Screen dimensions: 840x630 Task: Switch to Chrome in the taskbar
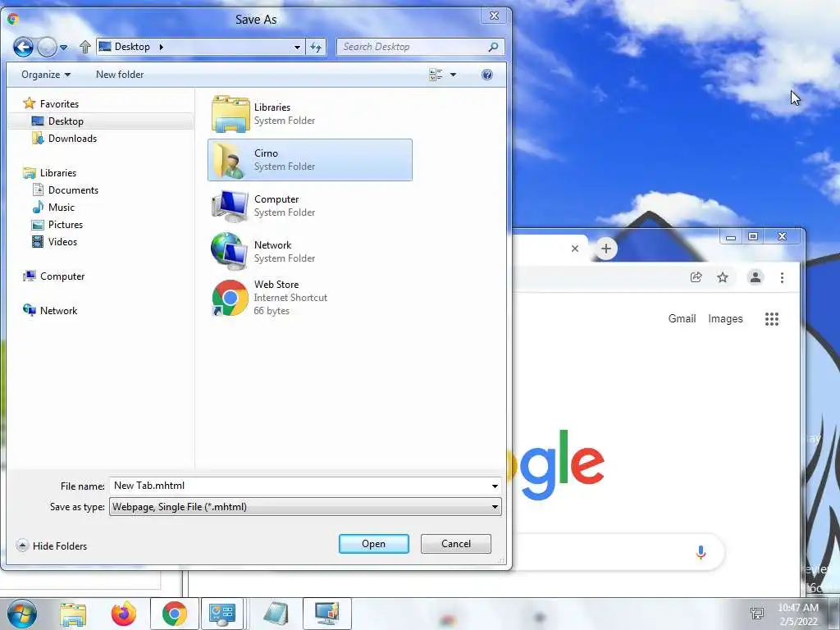pos(175,614)
